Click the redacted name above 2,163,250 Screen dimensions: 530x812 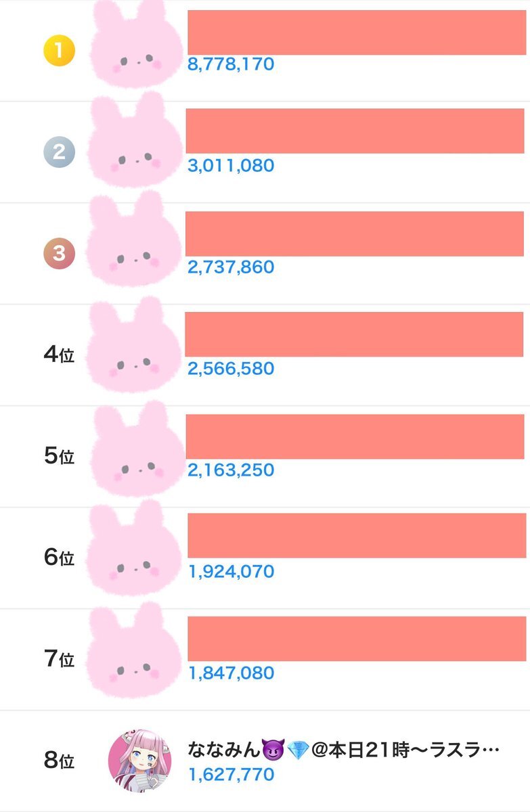pyautogui.click(x=355, y=436)
